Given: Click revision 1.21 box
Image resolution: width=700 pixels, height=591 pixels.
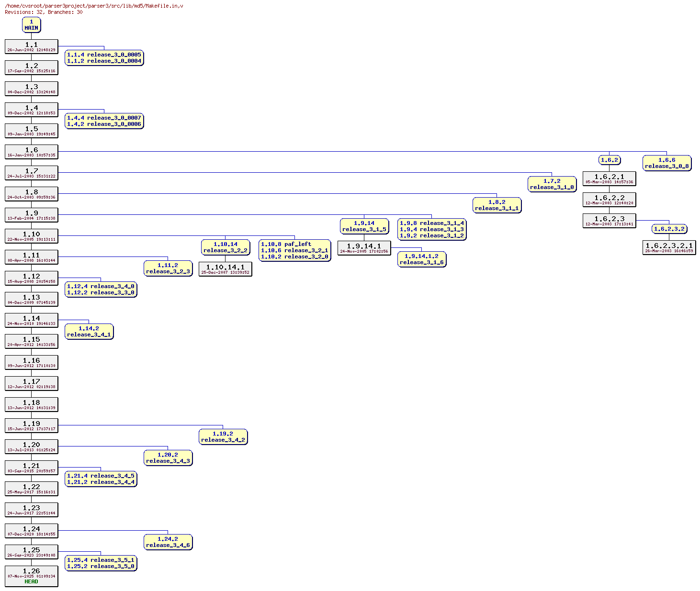Looking at the screenshot, I should point(32,468).
